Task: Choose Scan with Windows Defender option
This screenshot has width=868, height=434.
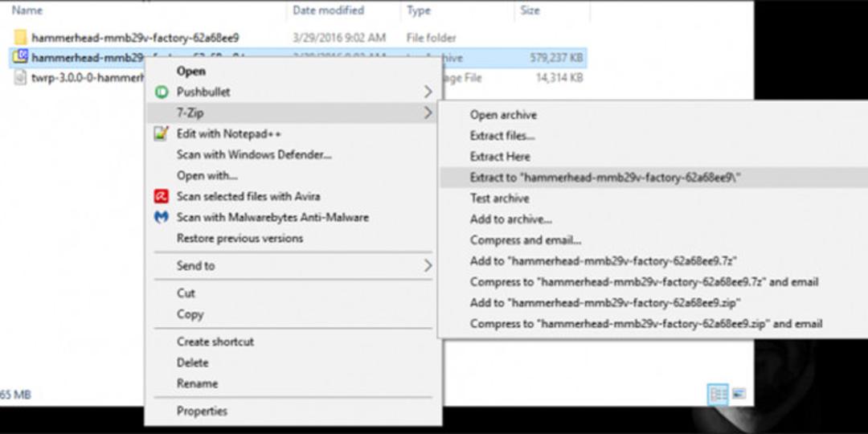Action: tap(254, 155)
